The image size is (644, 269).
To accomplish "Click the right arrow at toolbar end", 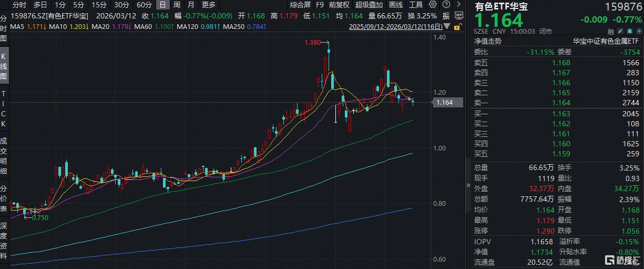I will click(x=458, y=4).
